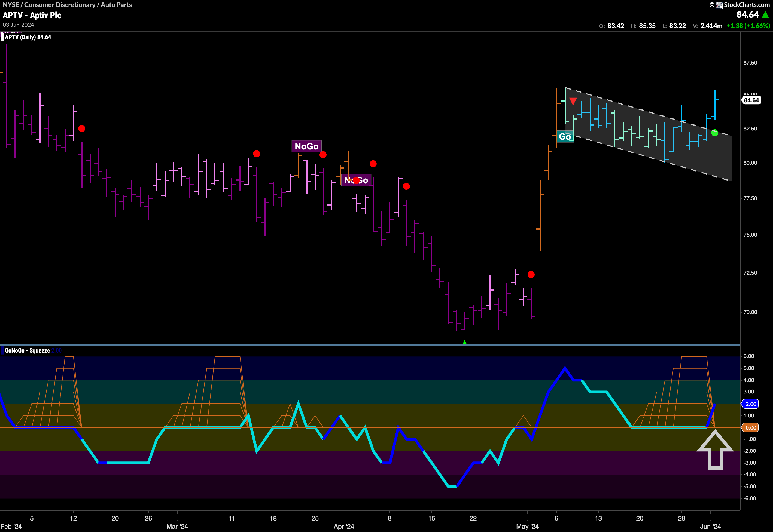Click the red down triangle marker in the channel
Screen dimensions: 773x532
(x=573, y=101)
